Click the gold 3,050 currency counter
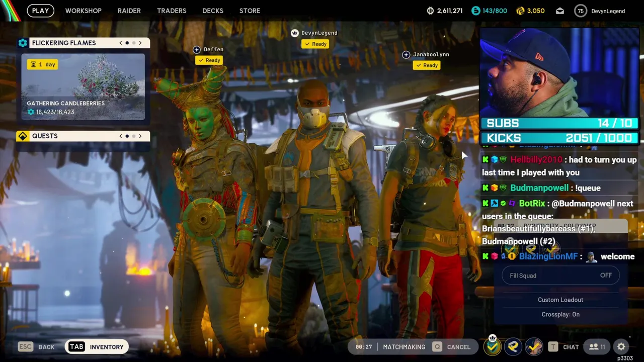Viewport: 644px width, 362px height. click(530, 11)
